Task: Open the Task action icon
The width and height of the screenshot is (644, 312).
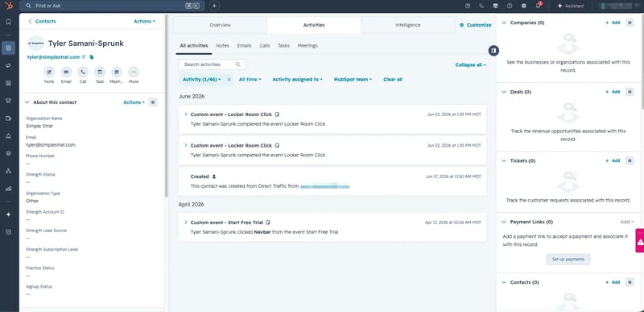Action: pos(100,72)
